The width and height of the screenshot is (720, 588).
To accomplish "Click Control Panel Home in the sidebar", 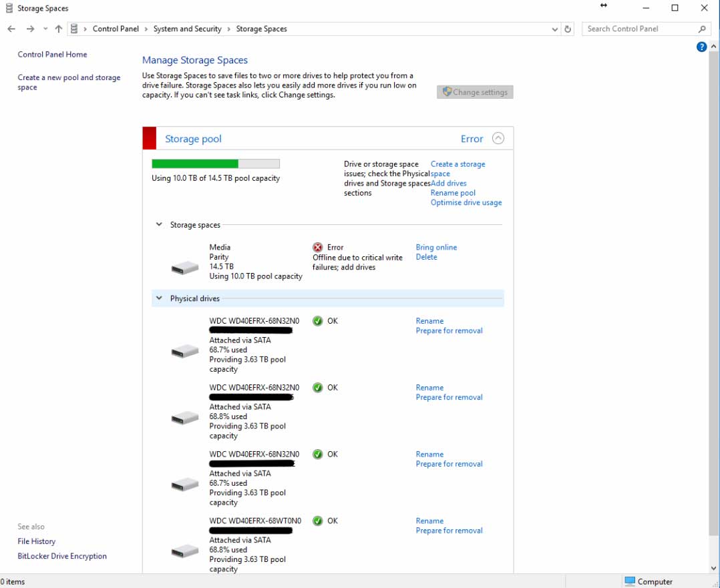I will pos(52,54).
